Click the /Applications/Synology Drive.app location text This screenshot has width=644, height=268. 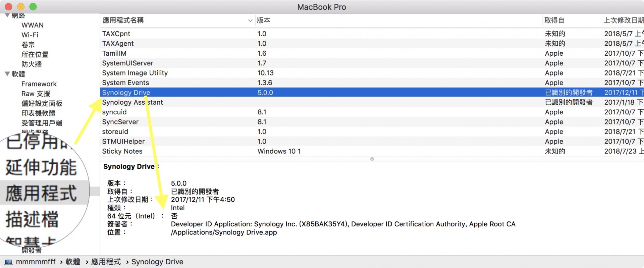[x=224, y=232]
